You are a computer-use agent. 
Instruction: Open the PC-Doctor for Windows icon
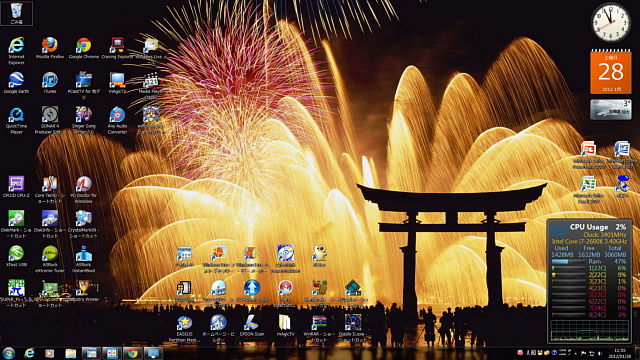[x=84, y=189]
